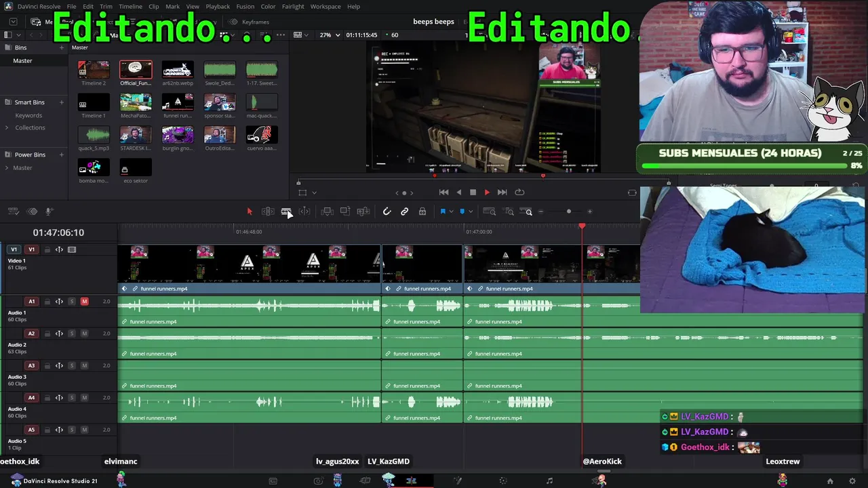Select the Keywords smart bin

coord(28,115)
